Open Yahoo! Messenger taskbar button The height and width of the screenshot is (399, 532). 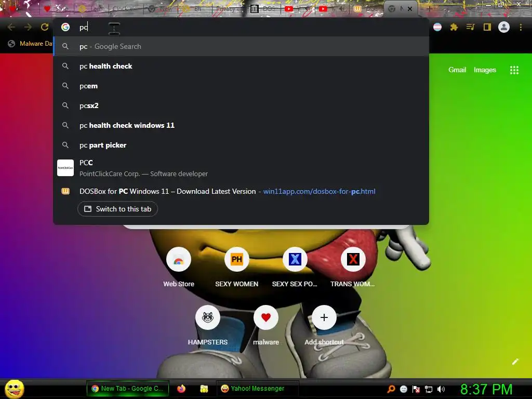pos(257,389)
